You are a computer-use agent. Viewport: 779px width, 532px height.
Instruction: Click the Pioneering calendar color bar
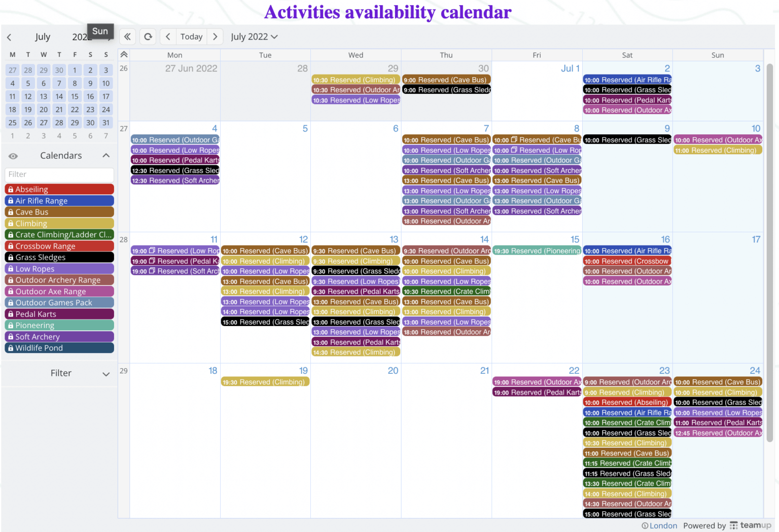coord(59,325)
